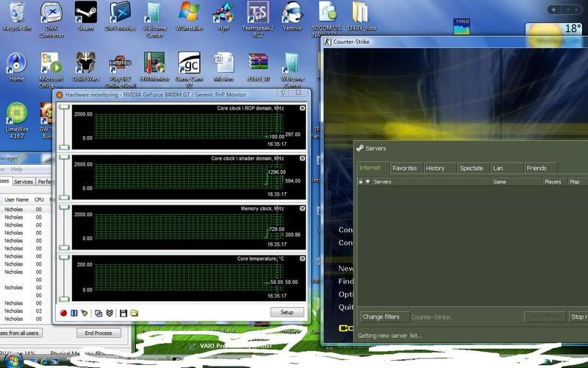Image resolution: width=588 pixels, height=368 pixels.
Task: Close the Core clock ROP domain graph
Action: 302,108
